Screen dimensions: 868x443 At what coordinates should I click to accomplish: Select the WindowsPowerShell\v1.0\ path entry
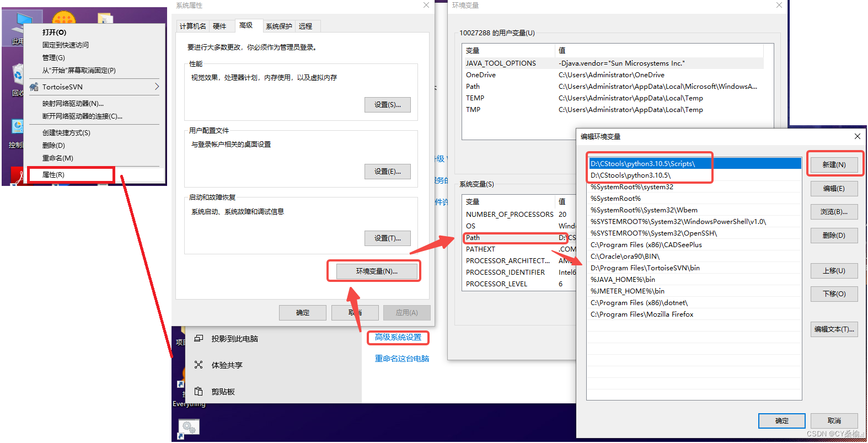click(694, 222)
